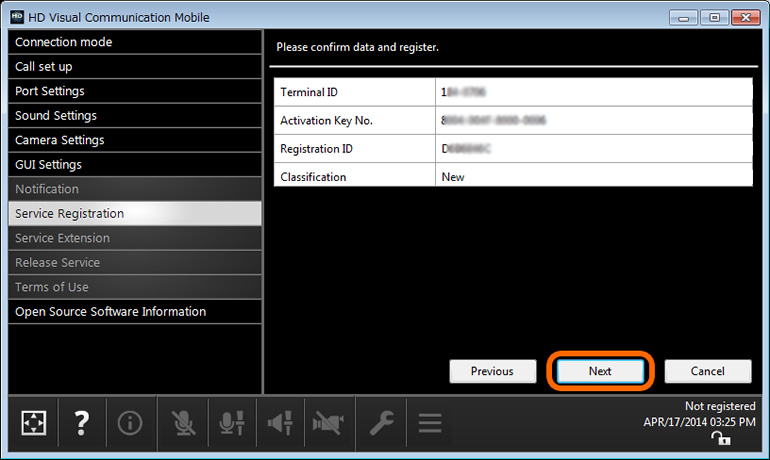Click the Registration ID label
The height and width of the screenshot is (460, 770).
pos(316,149)
